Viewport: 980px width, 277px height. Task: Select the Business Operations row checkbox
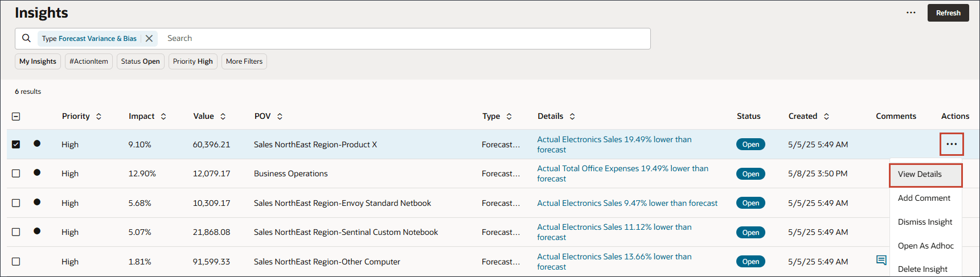click(16, 173)
